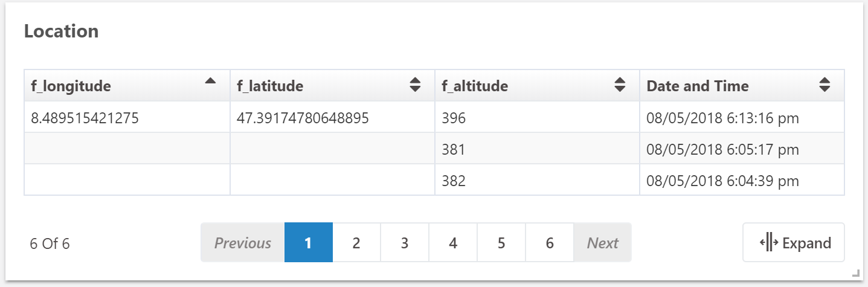868x287 pixels.
Task: Select the f_longitude column header
Action: [127, 86]
